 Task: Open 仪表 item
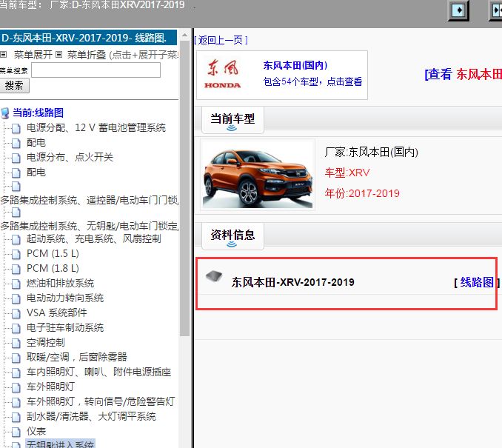(x=36, y=432)
